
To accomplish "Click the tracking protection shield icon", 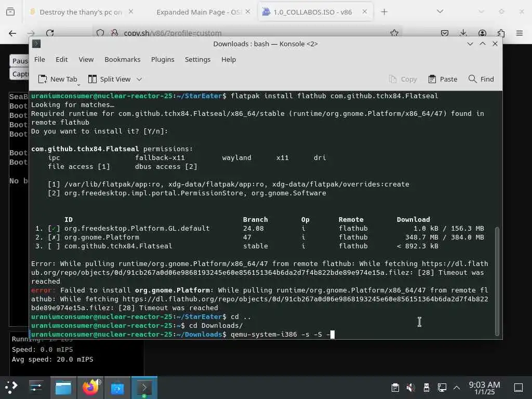I will [x=100, y=33].
